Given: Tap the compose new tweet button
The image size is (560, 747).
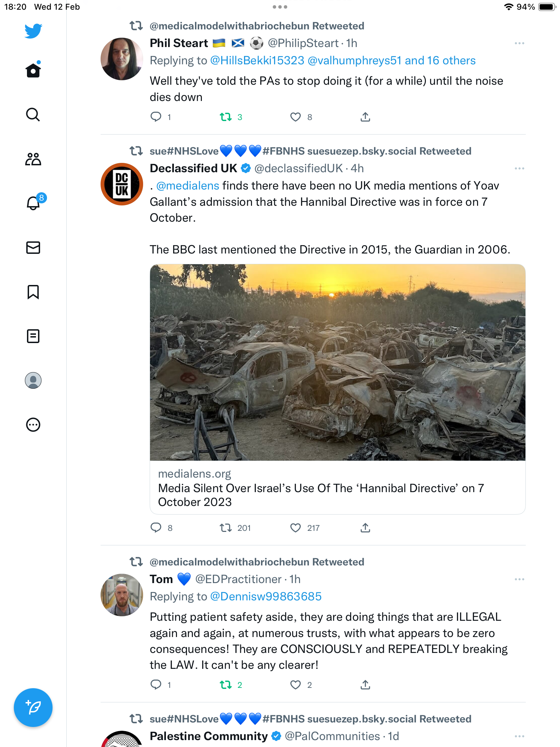Looking at the screenshot, I should (x=33, y=708).
